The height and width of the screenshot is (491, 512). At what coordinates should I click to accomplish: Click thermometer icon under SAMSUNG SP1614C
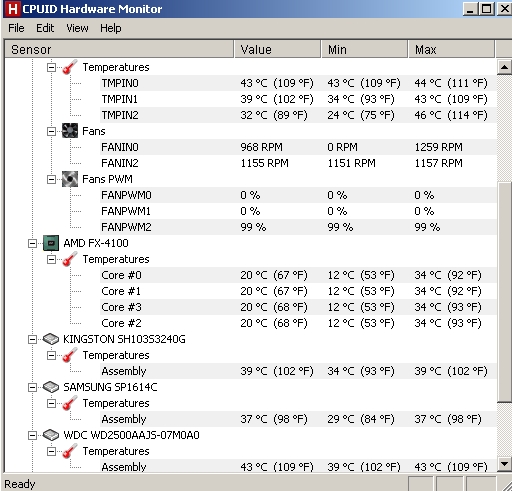(x=70, y=403)
